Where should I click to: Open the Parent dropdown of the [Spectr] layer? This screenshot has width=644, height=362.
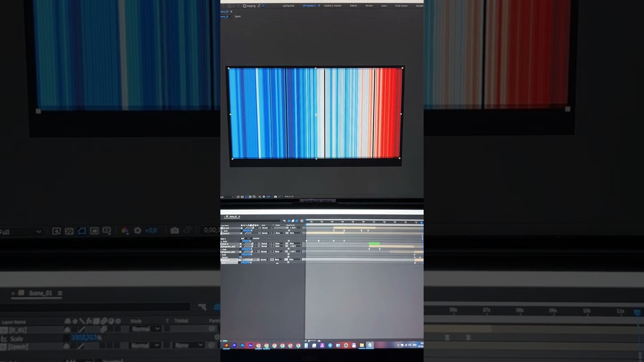pyautogui.click(x=296, y=233)
